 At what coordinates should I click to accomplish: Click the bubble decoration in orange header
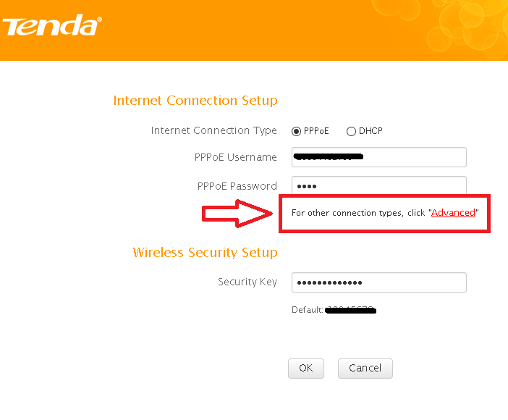click(x=463, y=25)
